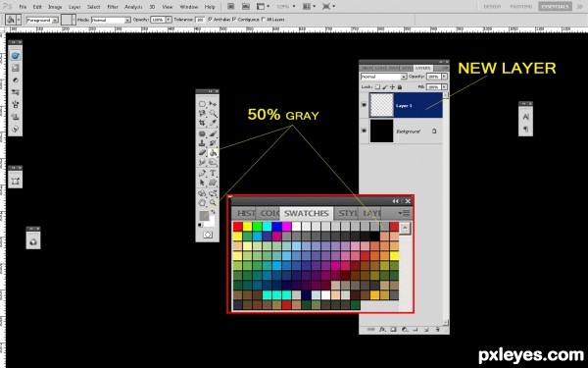Show more workspaces double-arrow
Screen dimensions: 588x368
(x=579, y=7)
